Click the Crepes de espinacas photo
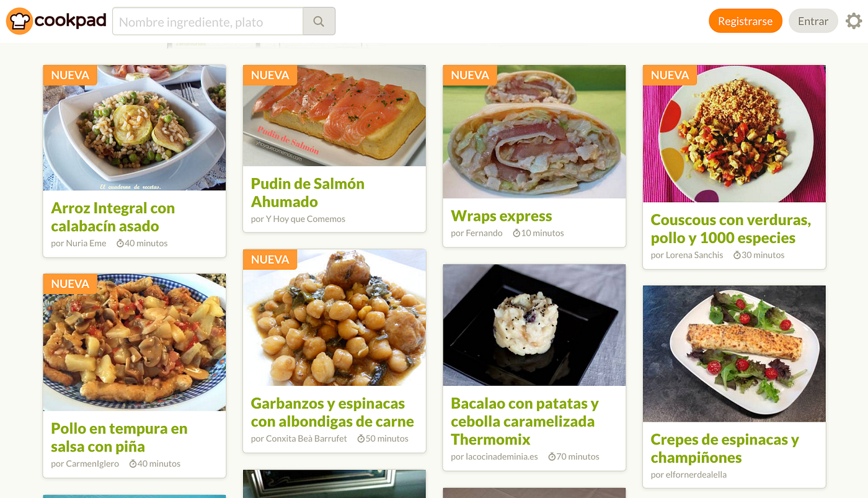Image resolution: width=868 pixels, height=498 pixels. click(734, 353)
